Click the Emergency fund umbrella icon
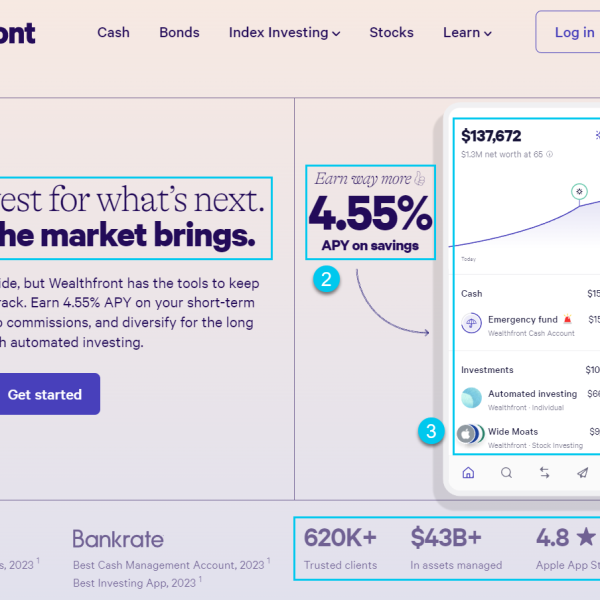The width and height of the screenshot is (600, 600). tap(471, 323)
